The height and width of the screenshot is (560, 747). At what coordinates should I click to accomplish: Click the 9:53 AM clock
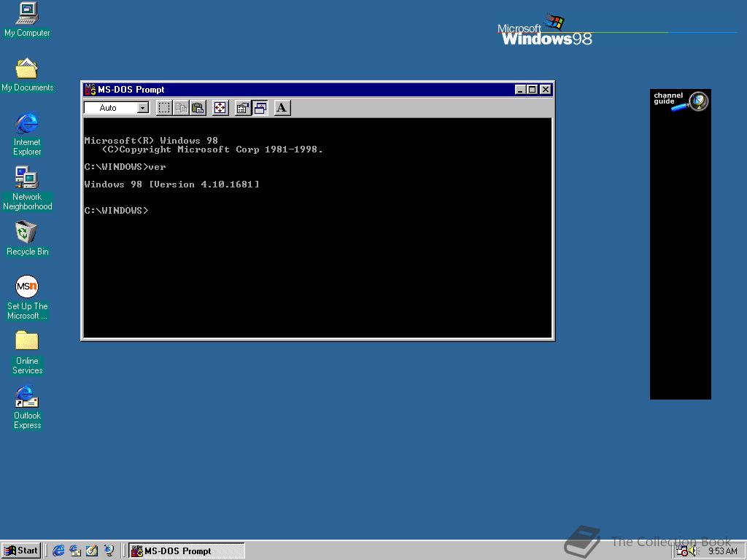[x=723, y=551]
